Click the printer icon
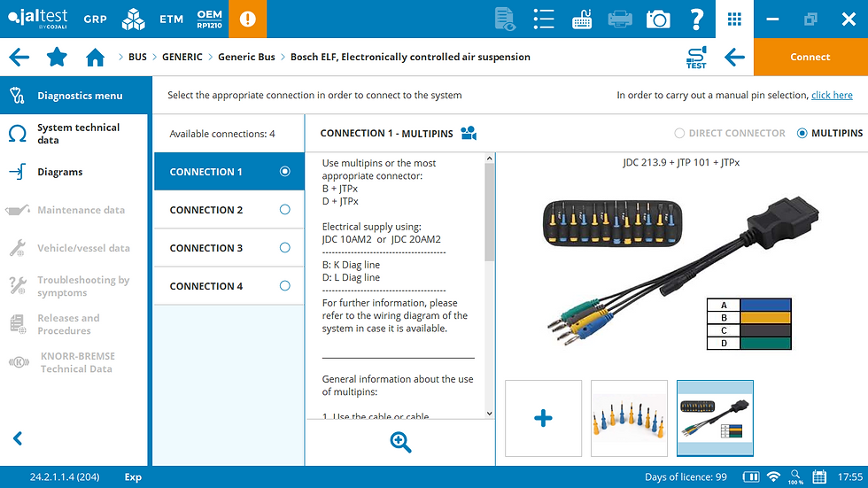Viewport: 868px width, 488px height. (620, 19)
